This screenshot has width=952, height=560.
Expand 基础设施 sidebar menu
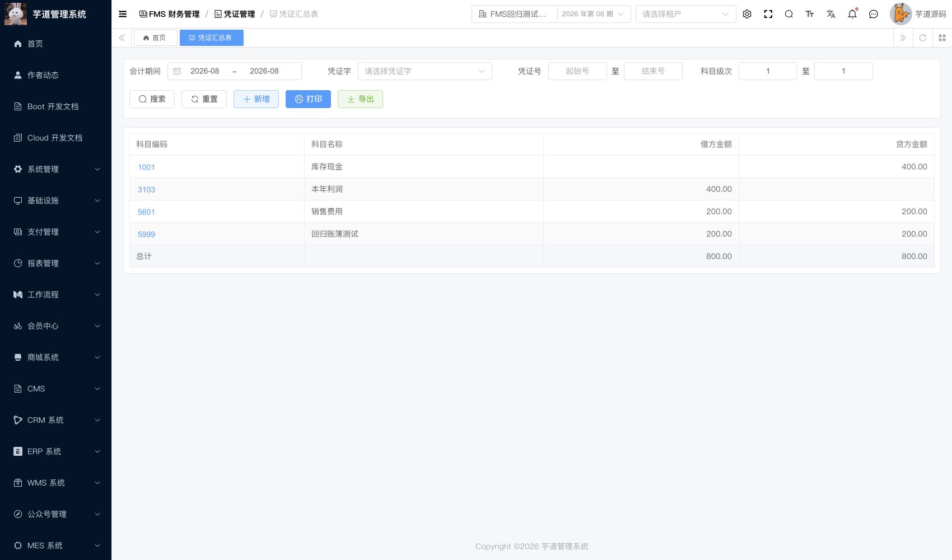[x=55, y=200]
